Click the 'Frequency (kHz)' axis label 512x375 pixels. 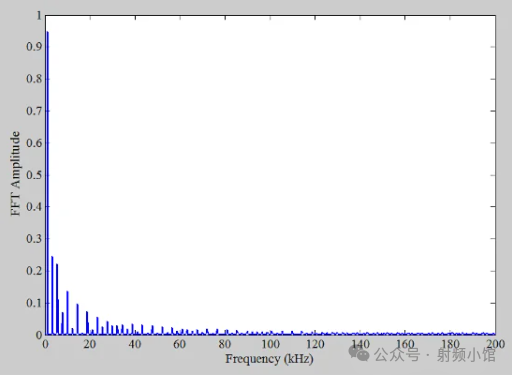coord(269,359)
